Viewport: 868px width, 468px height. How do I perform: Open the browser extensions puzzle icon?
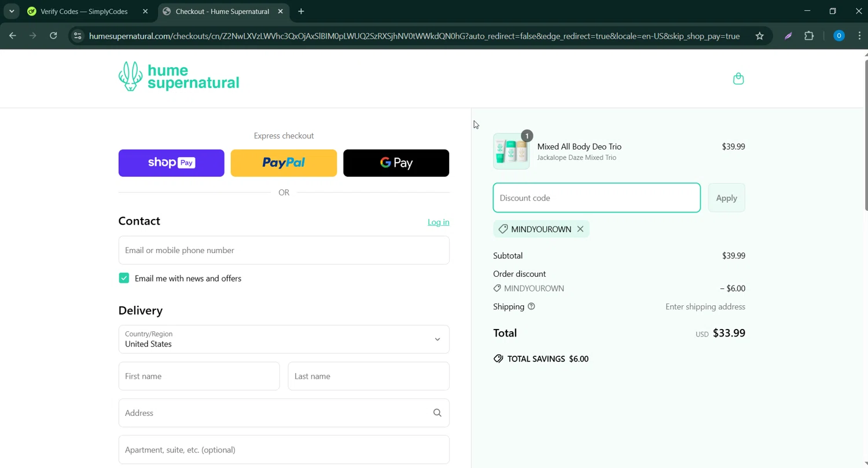click(809, 36)
